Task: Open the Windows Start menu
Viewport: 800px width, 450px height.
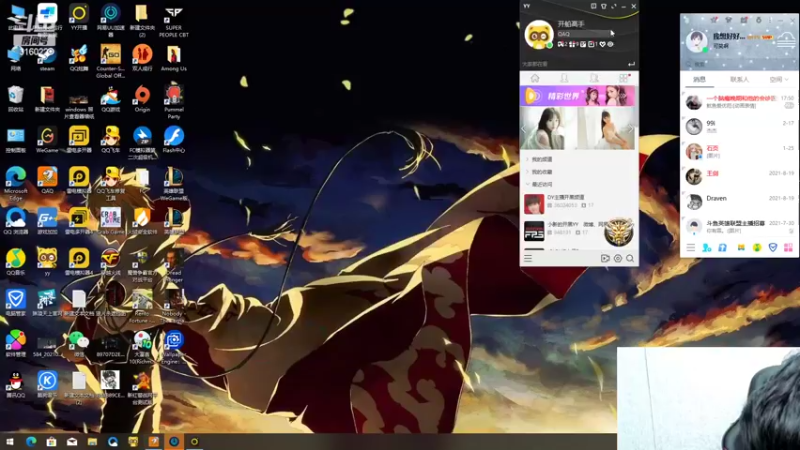Action: coord(10,442)
